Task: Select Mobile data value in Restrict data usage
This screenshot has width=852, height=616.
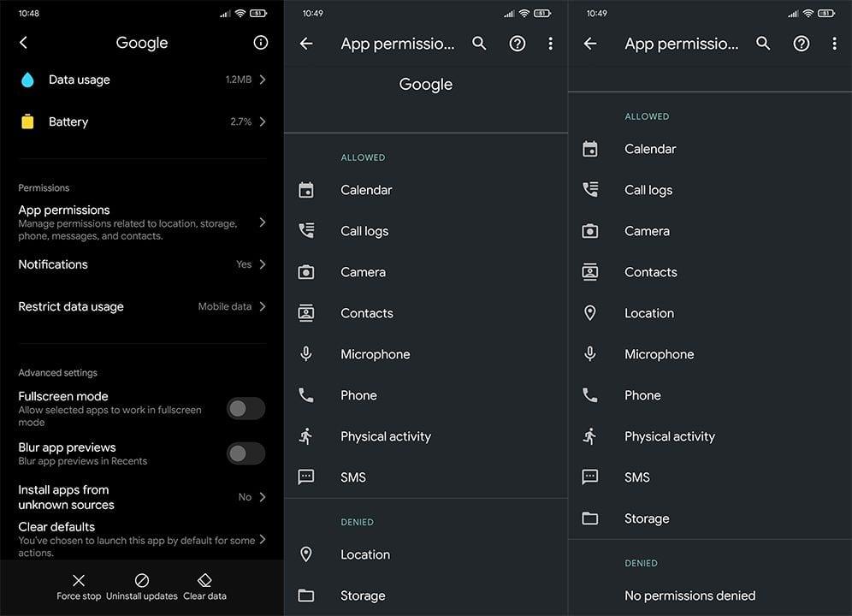Action: coord(225,306)
